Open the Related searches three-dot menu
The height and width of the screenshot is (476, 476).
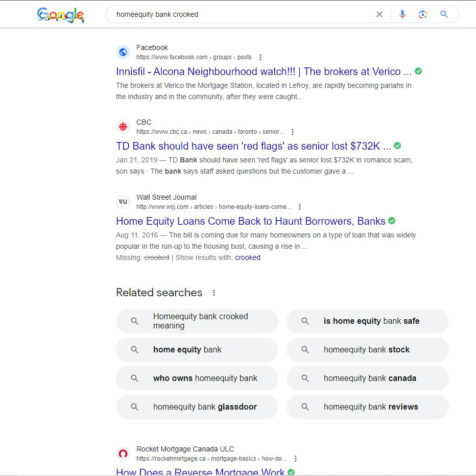pos(214,293)
